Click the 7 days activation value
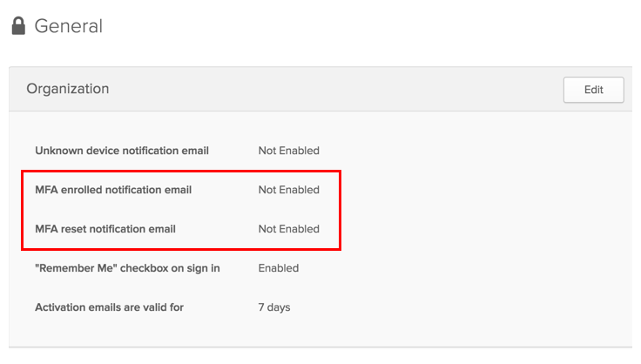Viewport: 641px width, 364px height. coord(273,307)
